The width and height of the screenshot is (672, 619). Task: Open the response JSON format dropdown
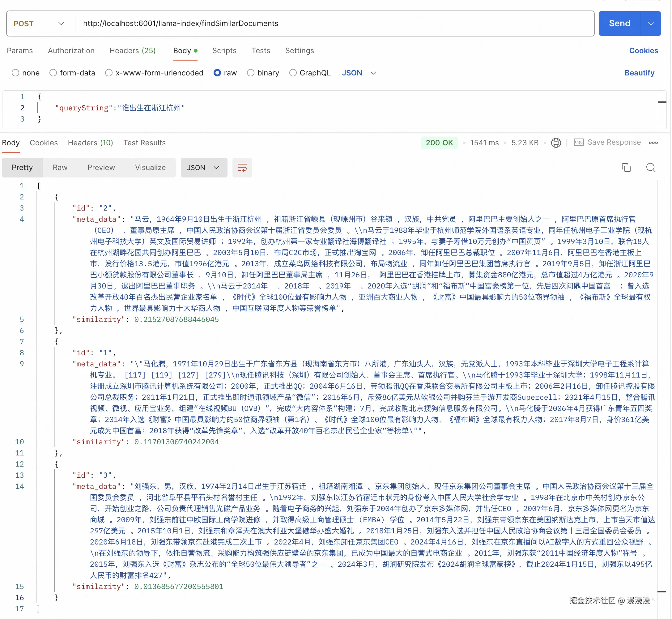[204, 168]
